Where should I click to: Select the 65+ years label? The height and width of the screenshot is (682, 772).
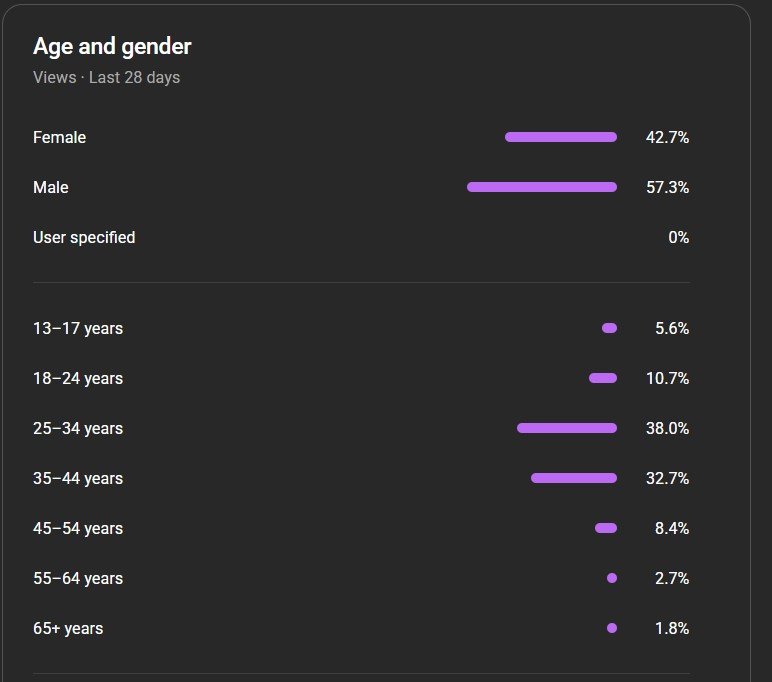(68, 629)
